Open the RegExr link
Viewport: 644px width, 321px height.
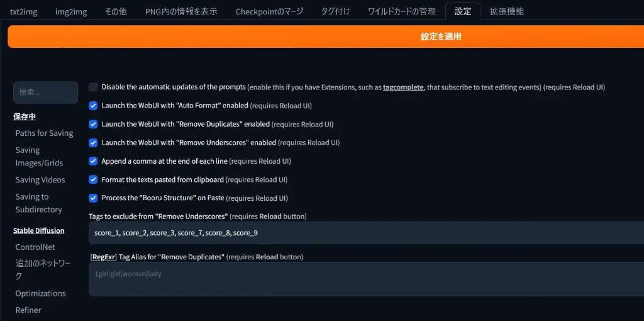(103, 257)
